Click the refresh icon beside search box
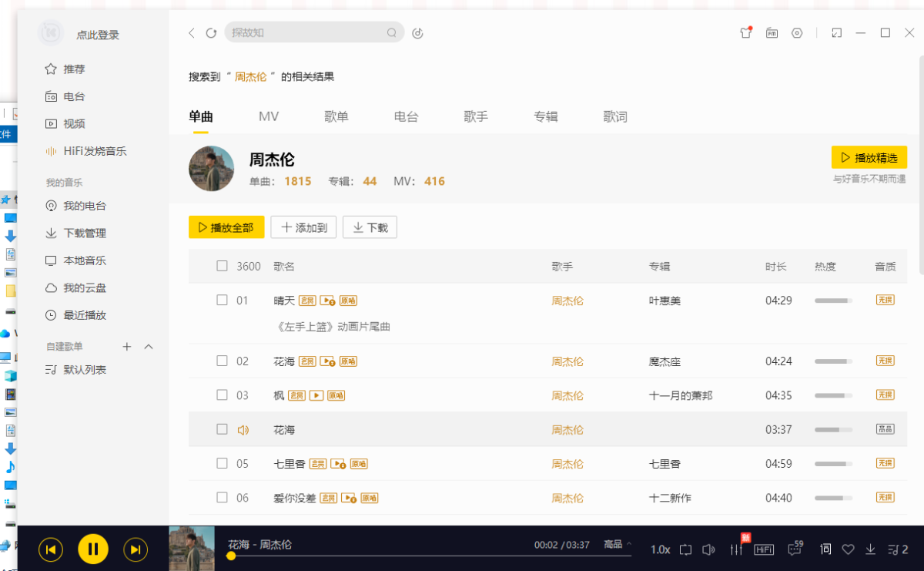 click(x=211, y=33)
